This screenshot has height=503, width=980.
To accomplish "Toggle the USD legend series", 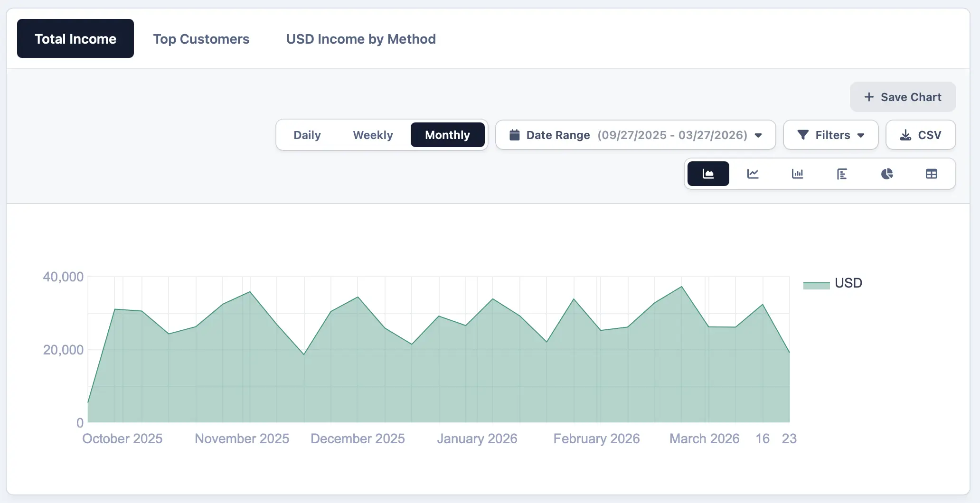I will click(x=833, y=283).
